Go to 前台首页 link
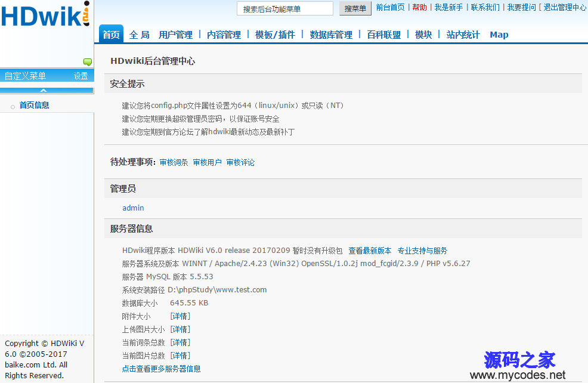This screenshot has width=588, height=383. coord(391,8)
